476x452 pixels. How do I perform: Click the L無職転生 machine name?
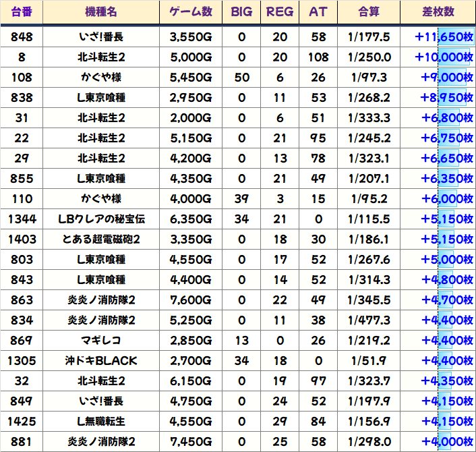[101, 422]
